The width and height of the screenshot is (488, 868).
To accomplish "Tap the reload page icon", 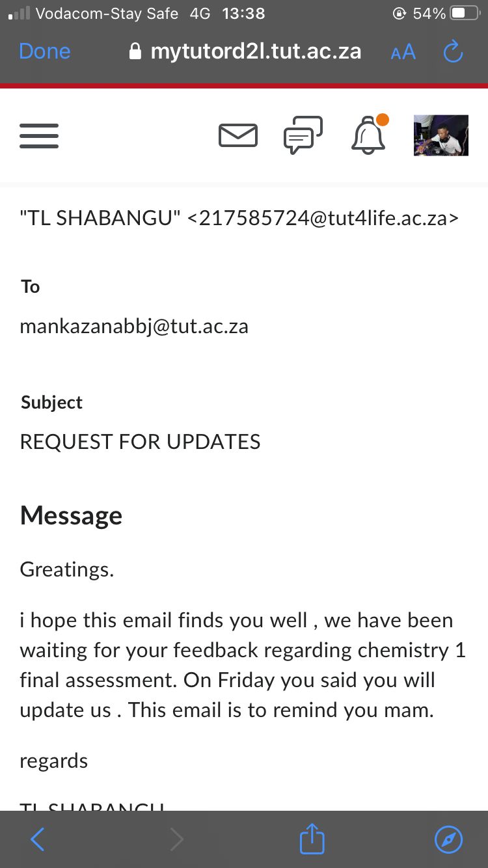I will tap(453, 52).
